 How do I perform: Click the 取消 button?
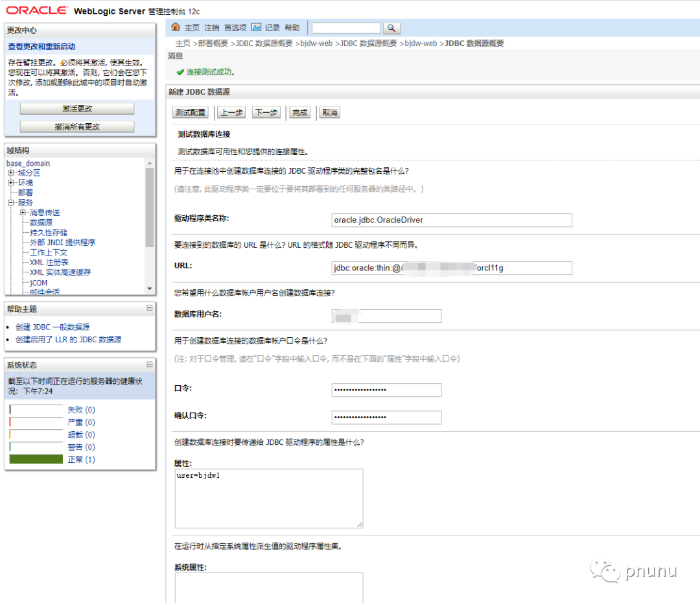click(x=330, y=113)
